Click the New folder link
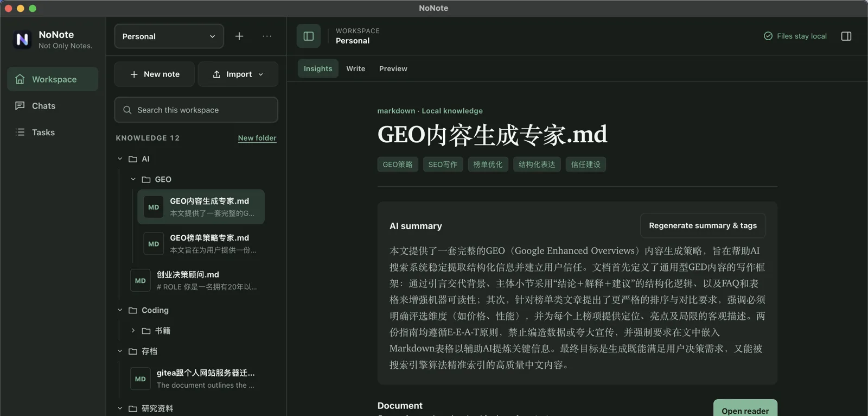This screenshot has height=416, width=868. pos(257,138)
